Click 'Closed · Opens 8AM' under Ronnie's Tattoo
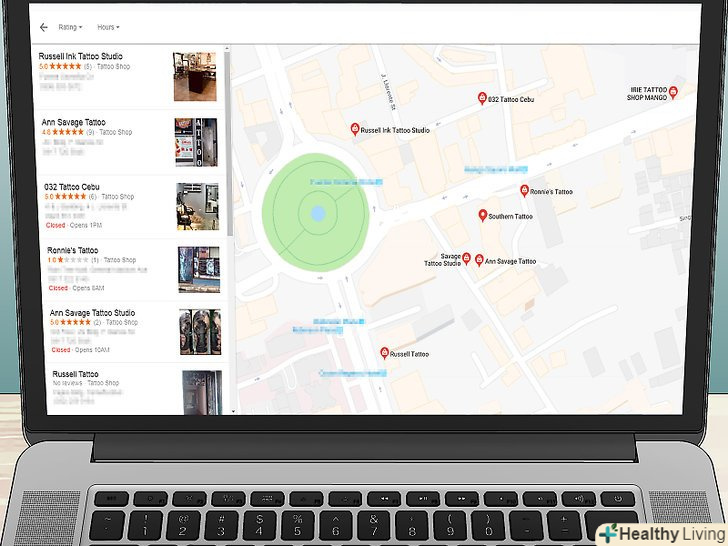This screenshot has width=728, height=546. 76,288
